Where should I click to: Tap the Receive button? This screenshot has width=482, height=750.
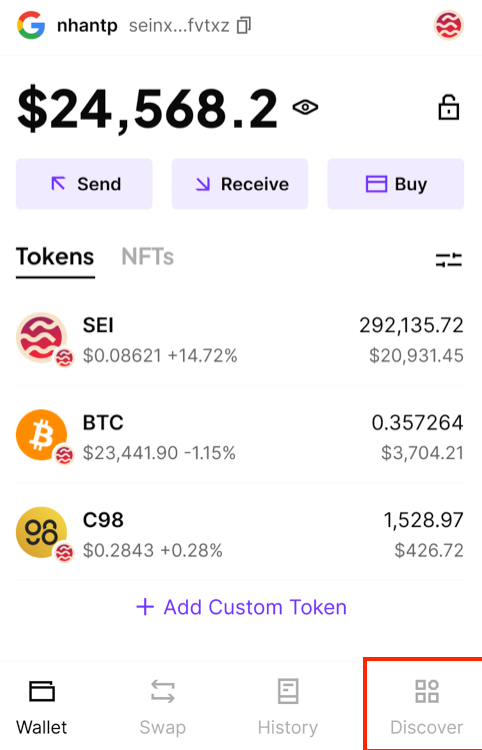tap(240, 184)
